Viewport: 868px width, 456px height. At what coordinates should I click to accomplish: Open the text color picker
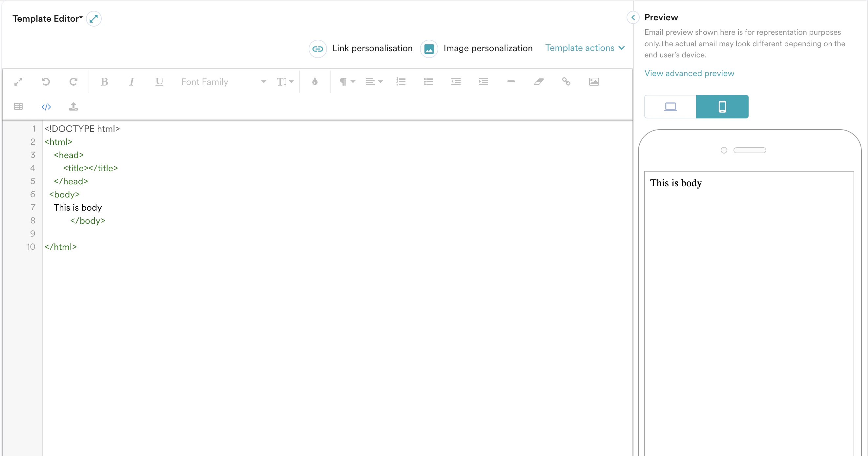click(x=314, y=82)
